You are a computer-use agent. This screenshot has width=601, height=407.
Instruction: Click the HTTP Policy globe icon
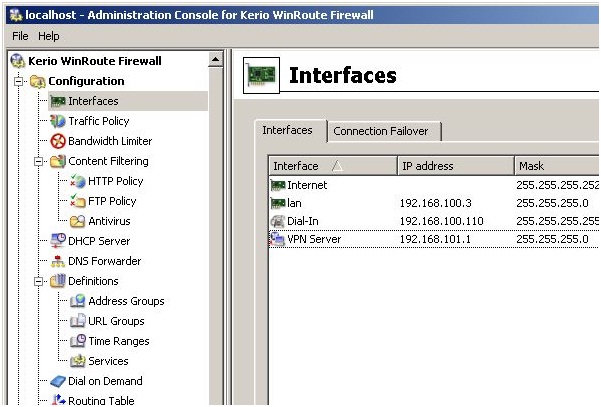coord(78,181)
